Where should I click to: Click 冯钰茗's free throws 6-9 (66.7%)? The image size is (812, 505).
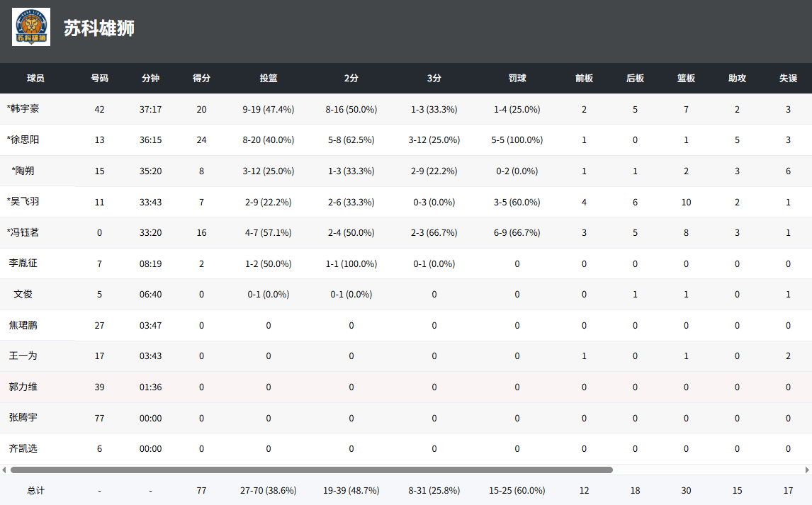pos(517,233)
